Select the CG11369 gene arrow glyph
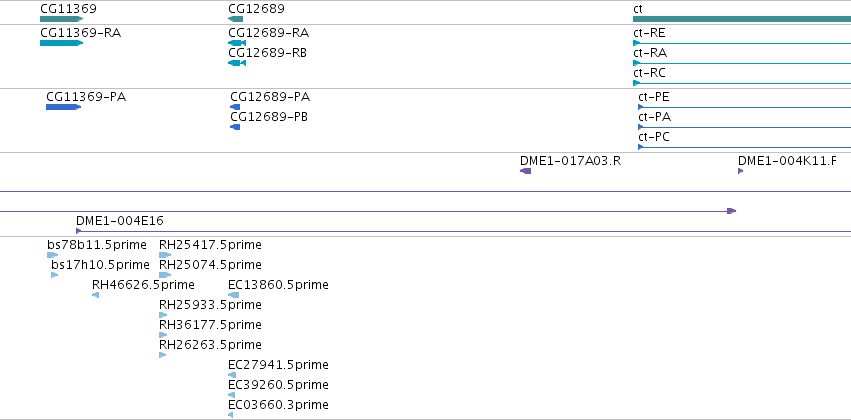Image resolution: width=851 pixels, height=420 pixels. (x=61, y=19)
